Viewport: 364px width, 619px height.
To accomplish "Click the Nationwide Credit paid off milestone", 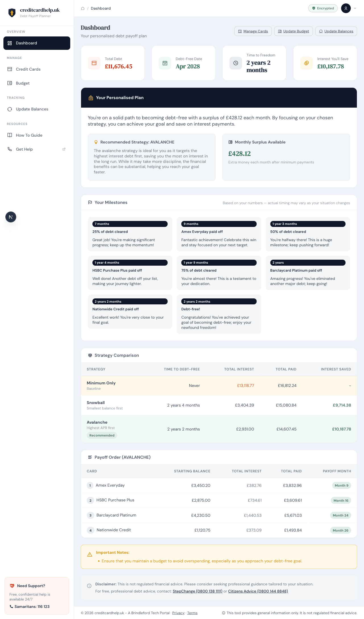I will 130,311.
